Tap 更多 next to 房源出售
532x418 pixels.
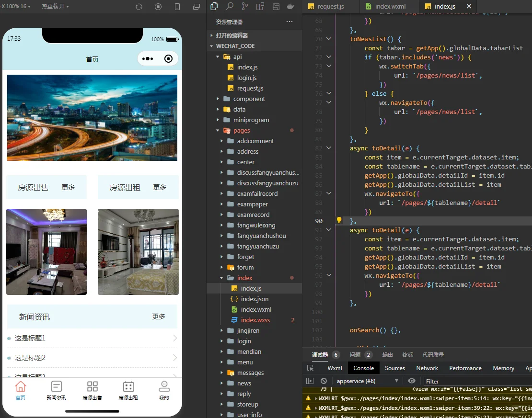tap(68, 187)
